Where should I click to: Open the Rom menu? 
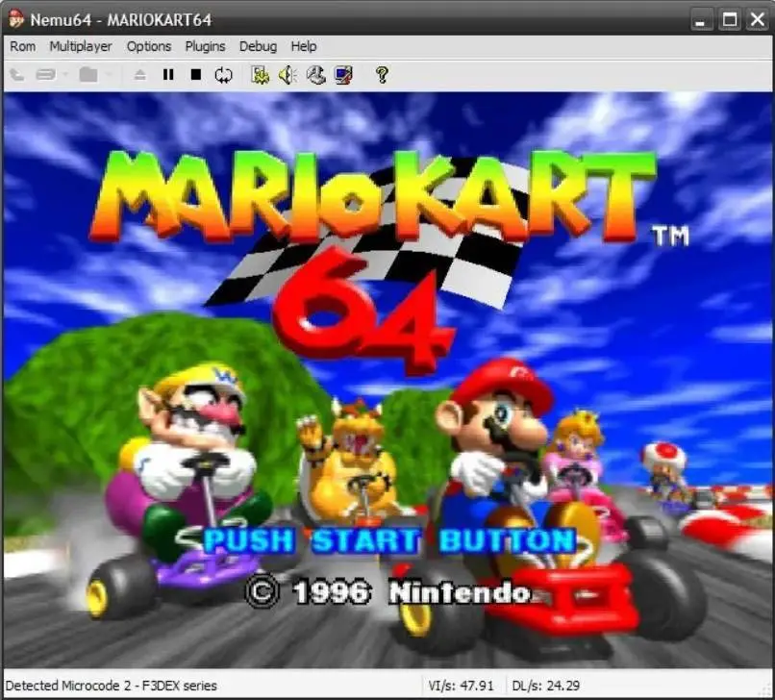tap(23, 46)
